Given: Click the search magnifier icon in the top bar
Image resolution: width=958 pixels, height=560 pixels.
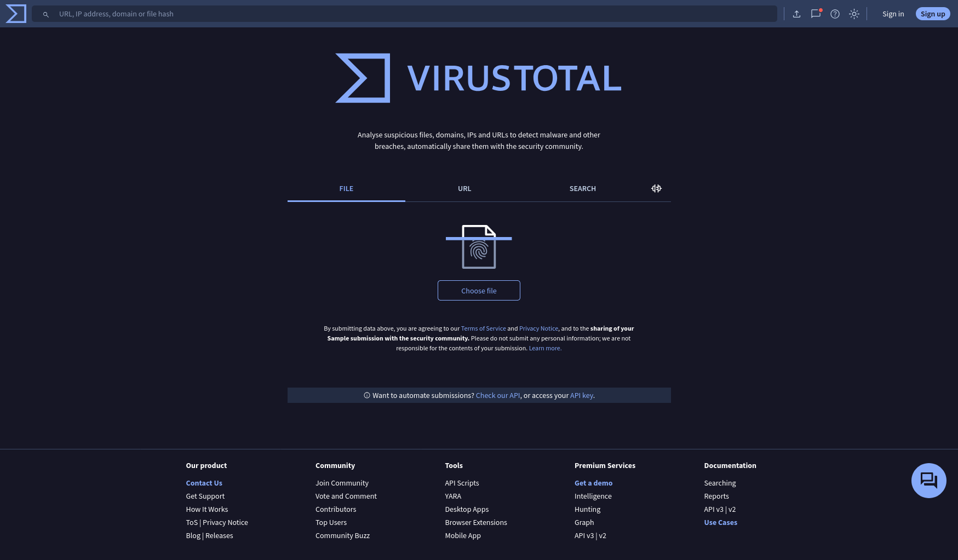Looking at the screenshot, I should coord(46,14).
